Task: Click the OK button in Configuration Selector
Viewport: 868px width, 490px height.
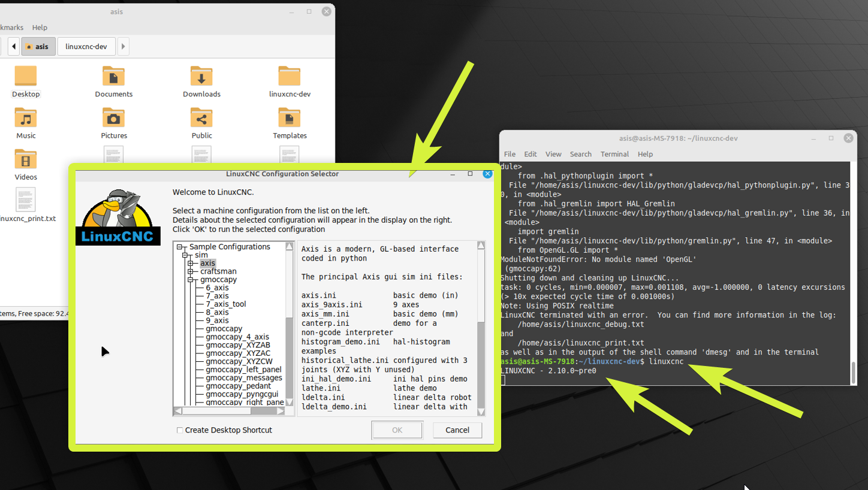Action: pyautogui.click(x=397, y=430)
